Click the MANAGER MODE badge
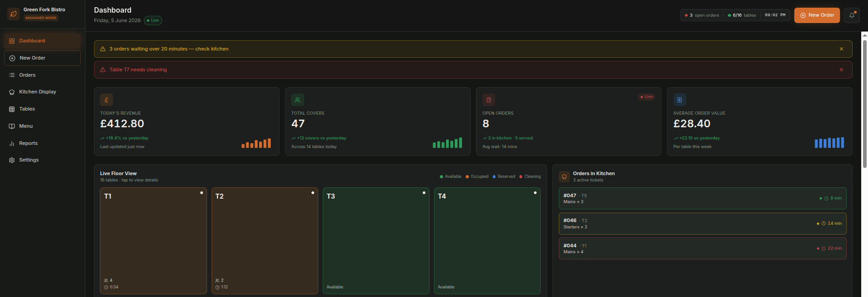The image size is (868, 297). [41, 18]
